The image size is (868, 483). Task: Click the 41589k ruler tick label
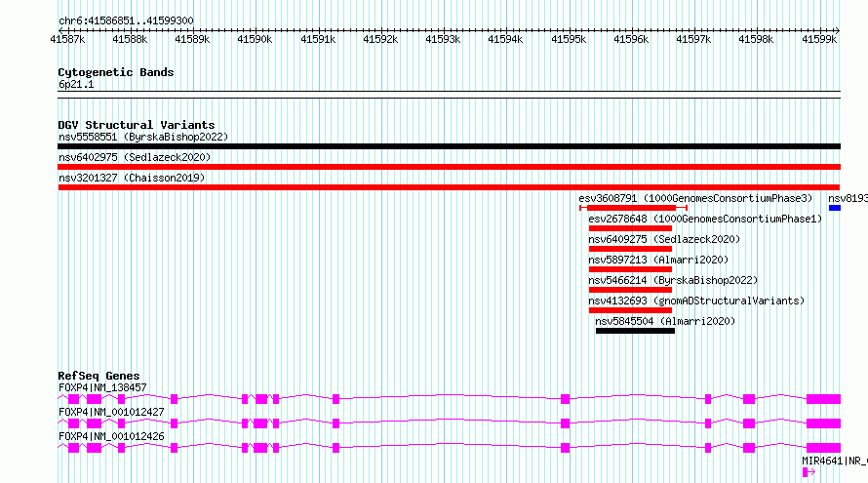(x=193, y=39)
